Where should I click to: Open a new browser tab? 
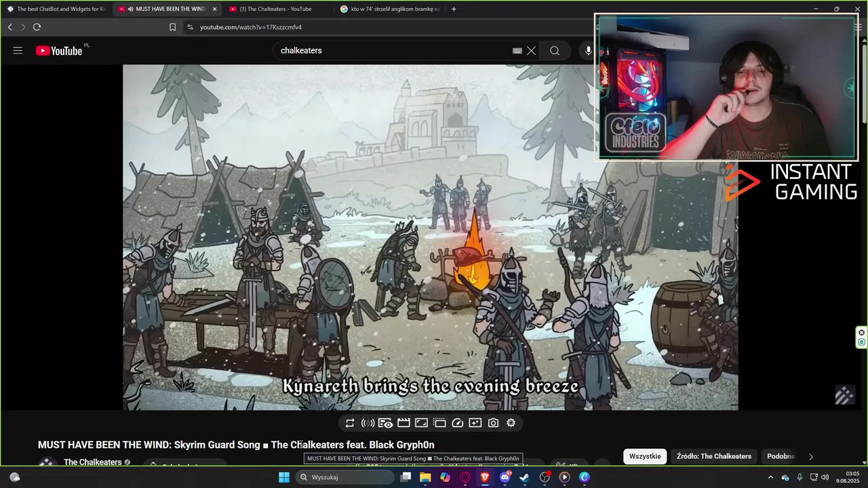click(x=454, y=9)
